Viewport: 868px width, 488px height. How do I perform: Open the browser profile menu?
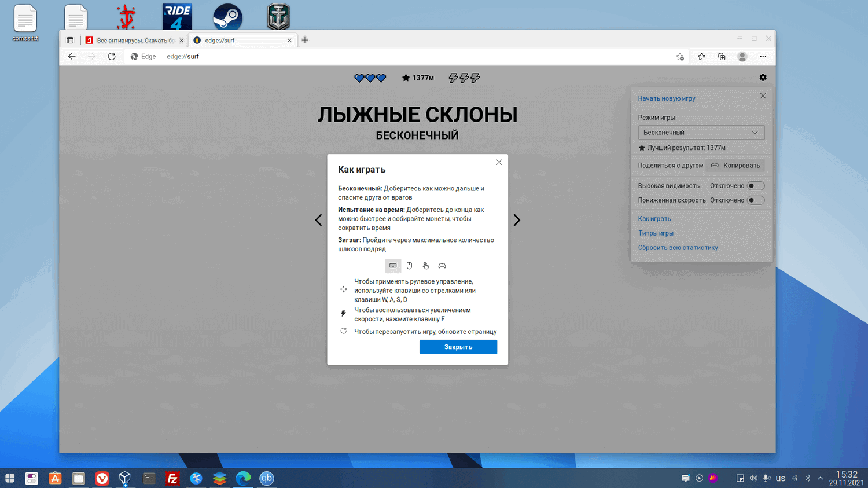click(x=742, y=57)
